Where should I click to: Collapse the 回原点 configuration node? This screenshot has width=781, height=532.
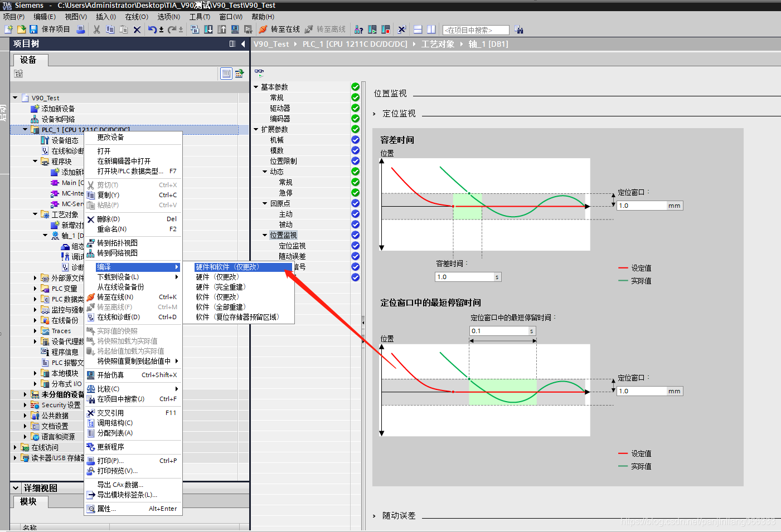265,203
